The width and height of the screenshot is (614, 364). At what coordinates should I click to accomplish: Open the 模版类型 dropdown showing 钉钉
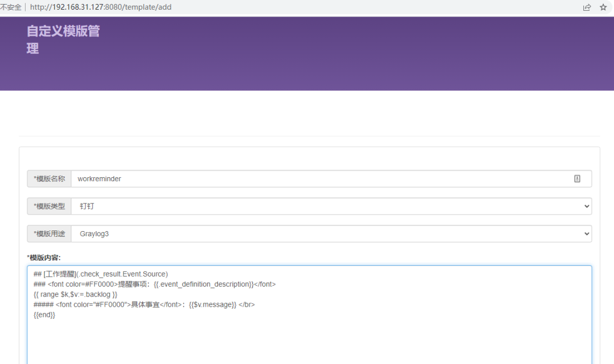click(x=331, y=206)
